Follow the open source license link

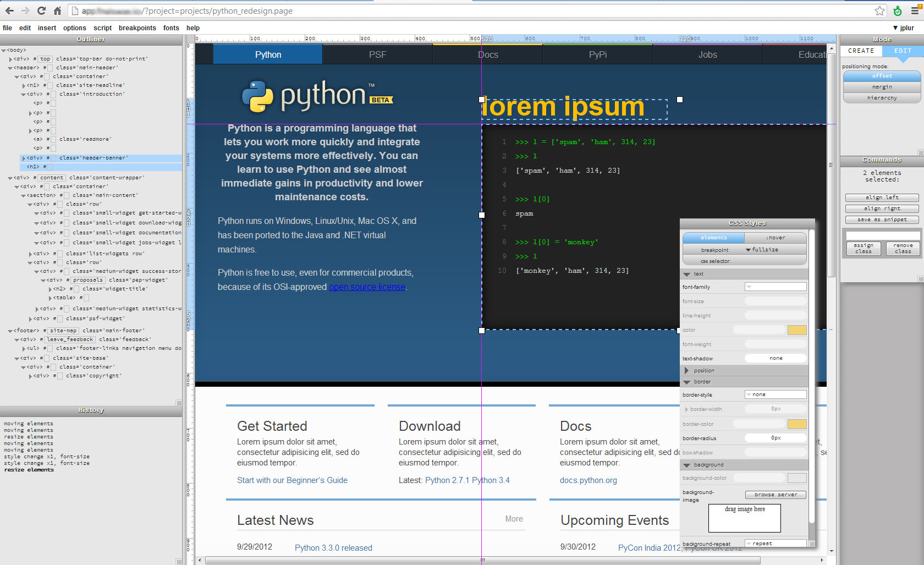coord(367,287)
